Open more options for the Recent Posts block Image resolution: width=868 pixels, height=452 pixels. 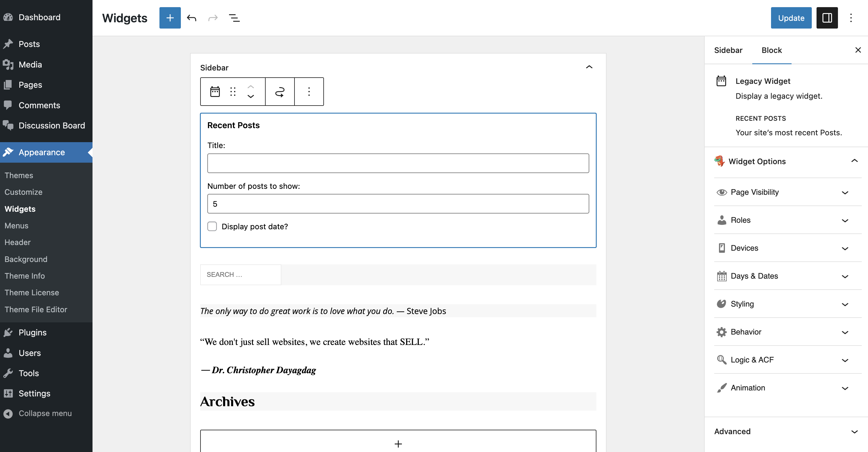pyautogui.click(x=309, y=91)
